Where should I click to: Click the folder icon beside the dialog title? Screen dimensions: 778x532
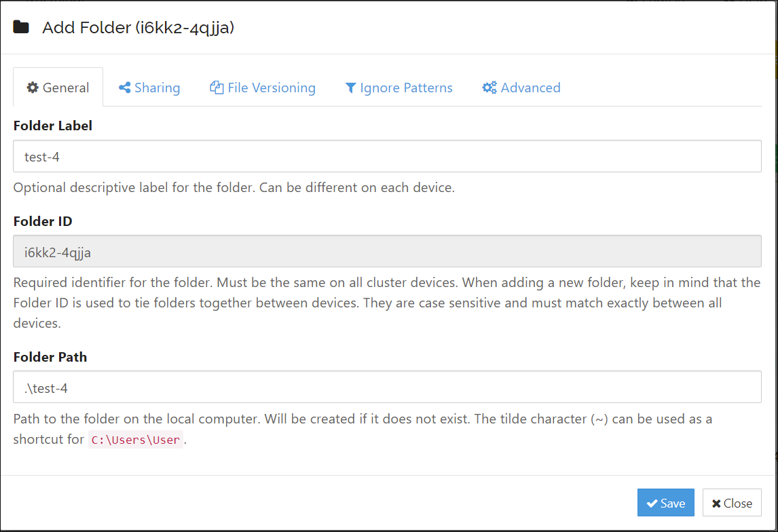pos(21,26)
